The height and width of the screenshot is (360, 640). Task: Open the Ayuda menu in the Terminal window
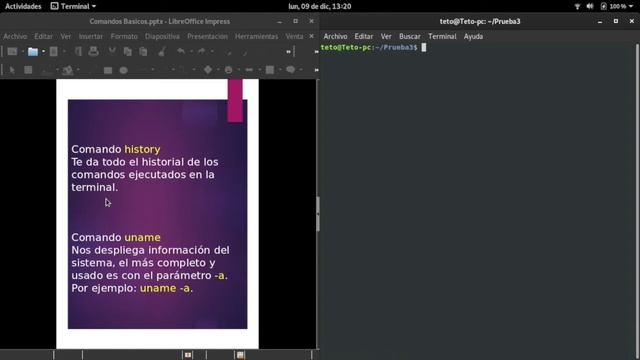[x=473, y=36]
